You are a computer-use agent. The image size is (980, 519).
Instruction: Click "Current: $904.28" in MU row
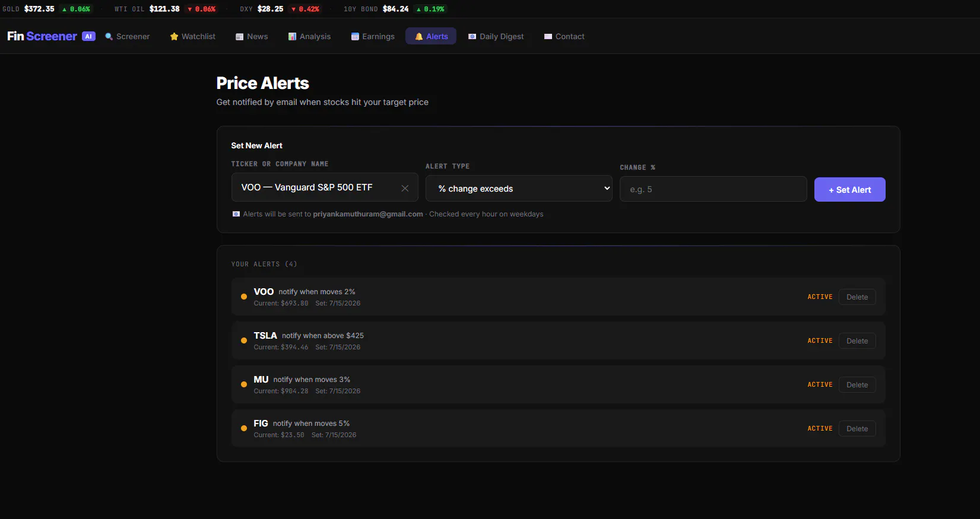point(281,391)
